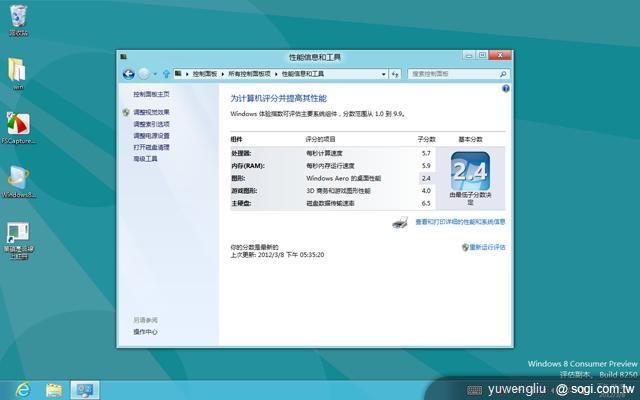
Task: Click the 子分数 column header
Action: coord(427,140)
